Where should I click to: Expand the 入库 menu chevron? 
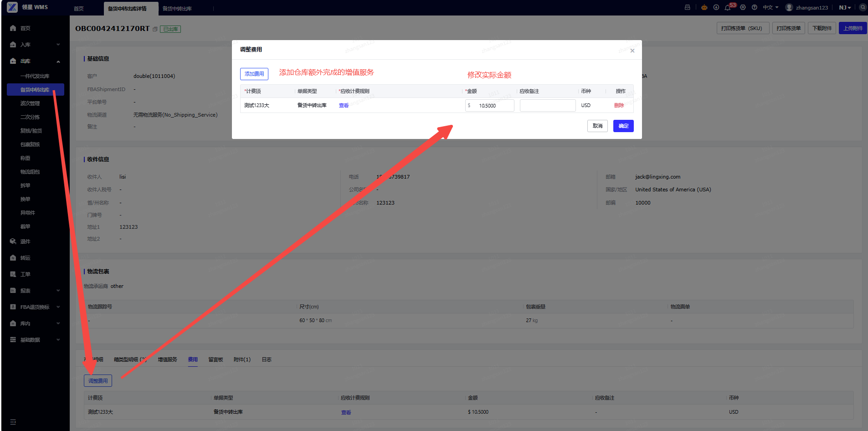click(x=58, y=45)
